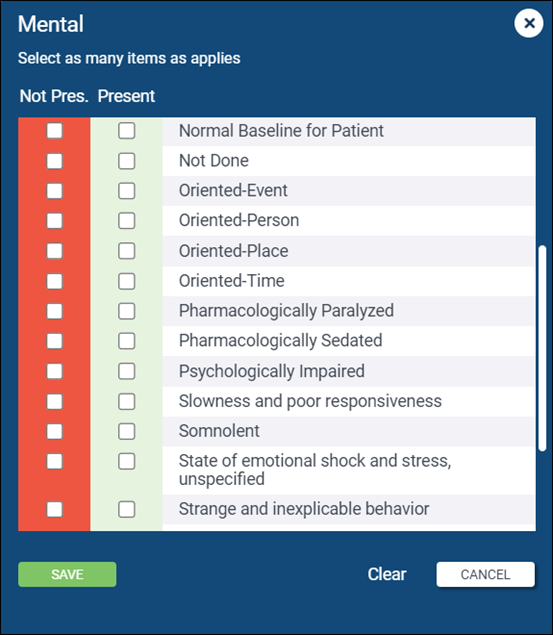Mark Pharmacologically Paralyzed as Not Present
Screen dimensions: 553x635
55,311
